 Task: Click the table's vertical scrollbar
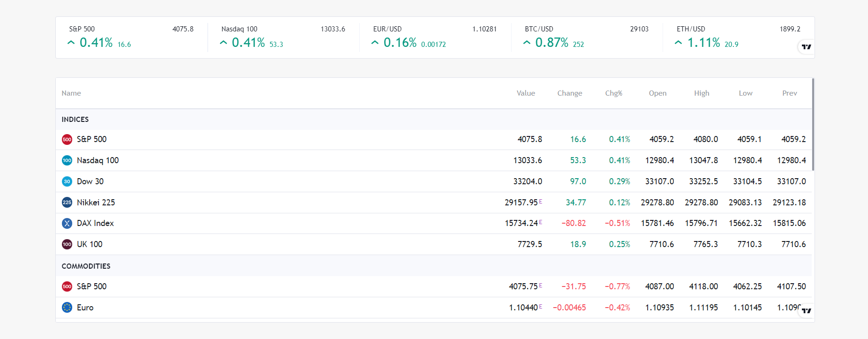[x=813, y=125]
